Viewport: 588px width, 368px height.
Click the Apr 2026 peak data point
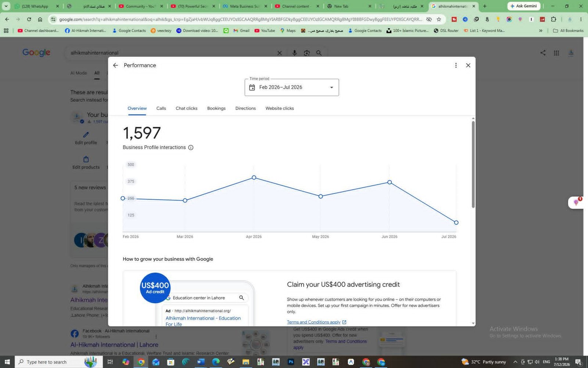coord(254,178)
